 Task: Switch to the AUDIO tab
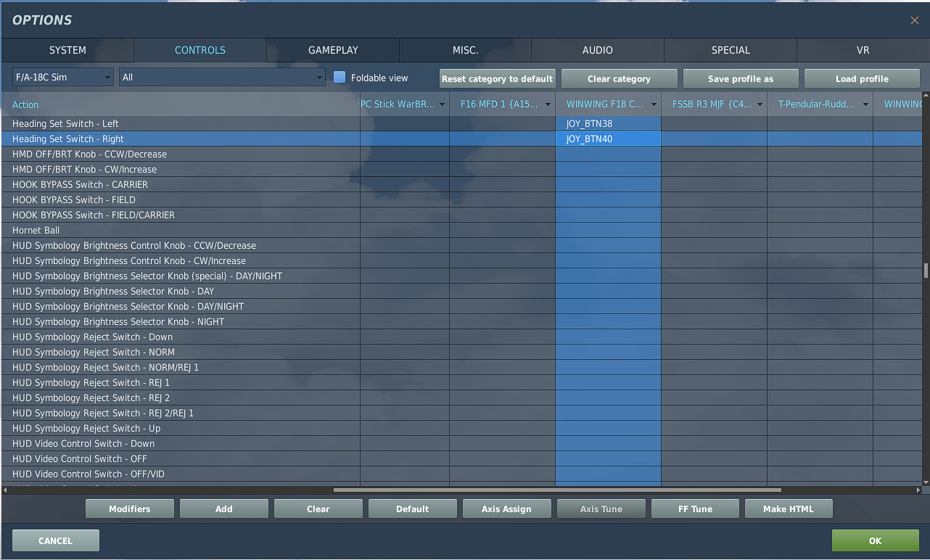coord(598,50)
